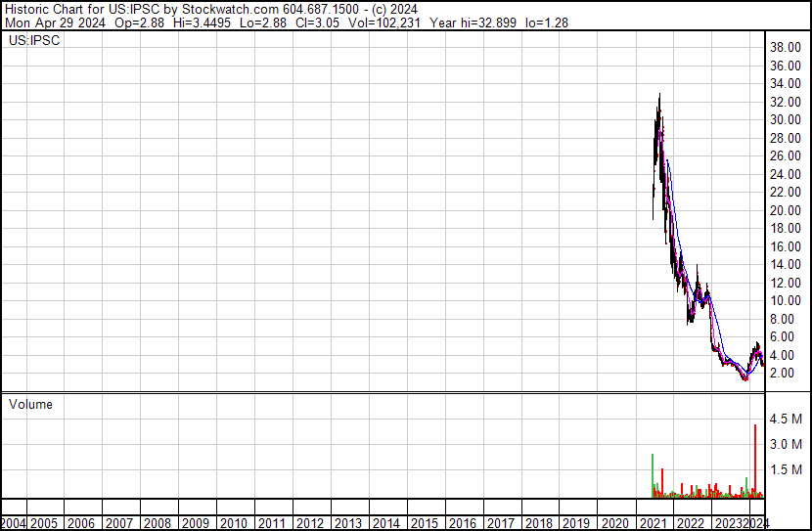812x531 pixels.
Task: Click the US:IPSC ticker label in chart
Action: coord(32,42)
